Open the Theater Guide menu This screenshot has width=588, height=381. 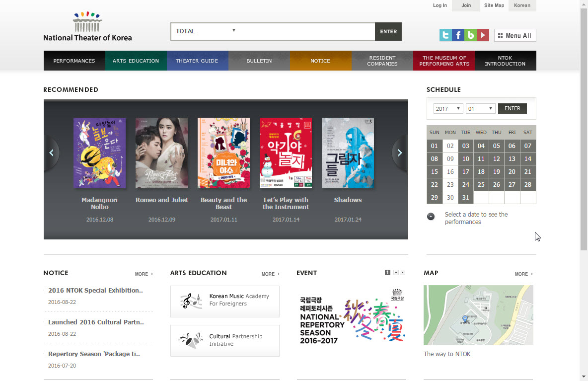(x=197, y=61)
